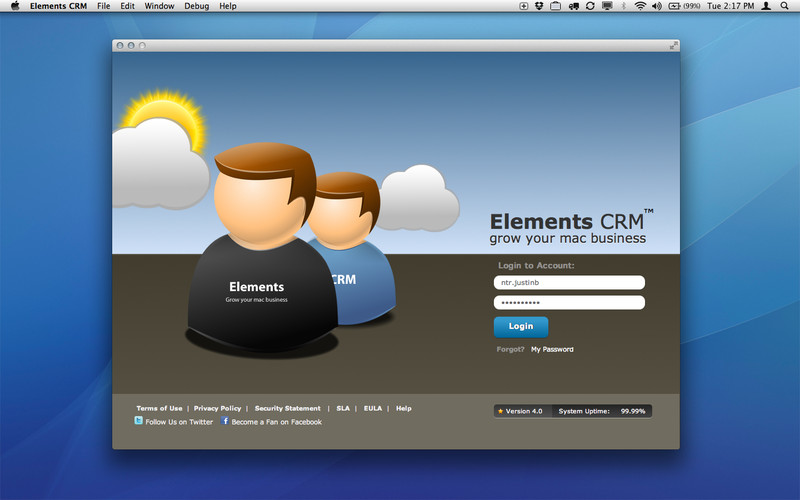This screenshot has height=500, width=800.
Task: Open the Security Statement link
Action: [288, 408]
